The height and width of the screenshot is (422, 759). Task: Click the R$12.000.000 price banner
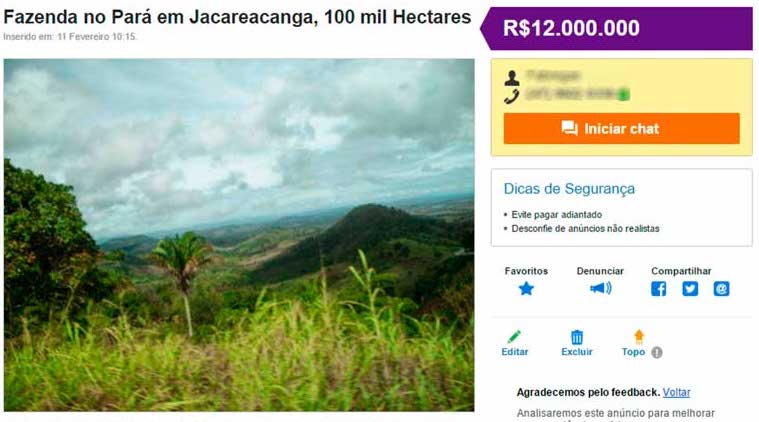tap(617, 29)
